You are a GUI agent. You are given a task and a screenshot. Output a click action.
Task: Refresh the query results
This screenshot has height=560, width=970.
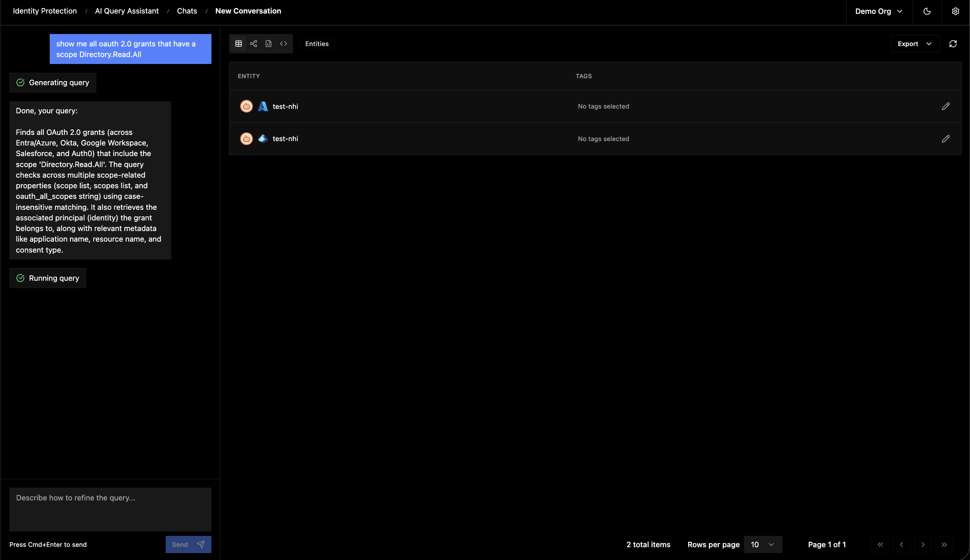953,43
